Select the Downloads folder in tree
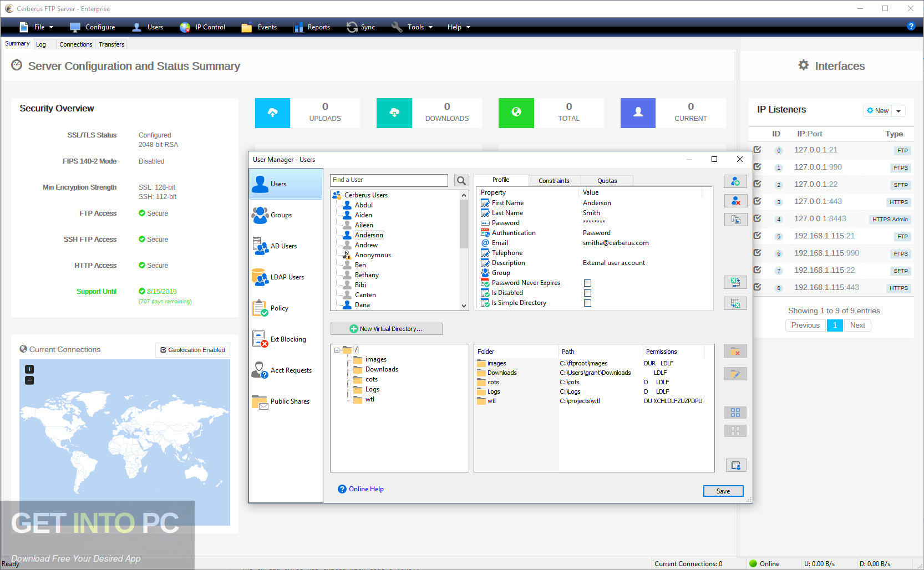This screenshot has width=924, height=570. [x=382, y=369]
